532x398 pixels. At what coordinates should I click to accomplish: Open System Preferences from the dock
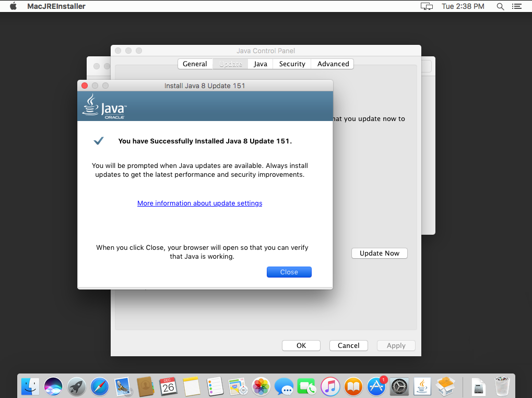[399, 387]
